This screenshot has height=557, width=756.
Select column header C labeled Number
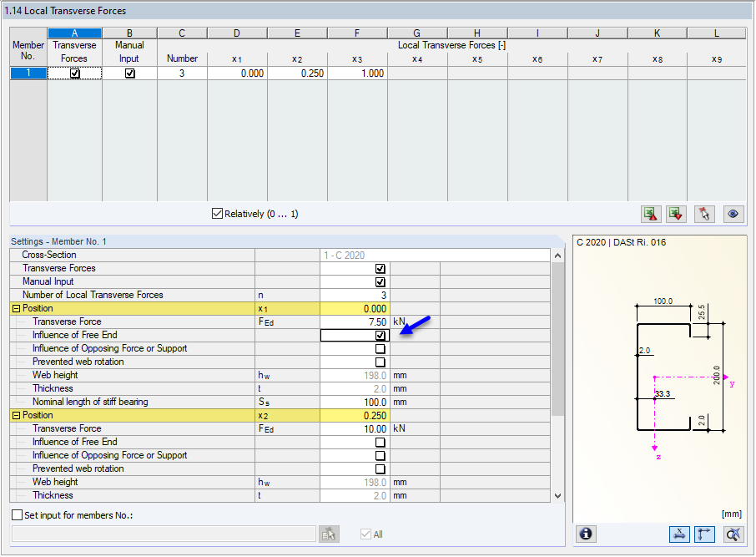point(181,33)
